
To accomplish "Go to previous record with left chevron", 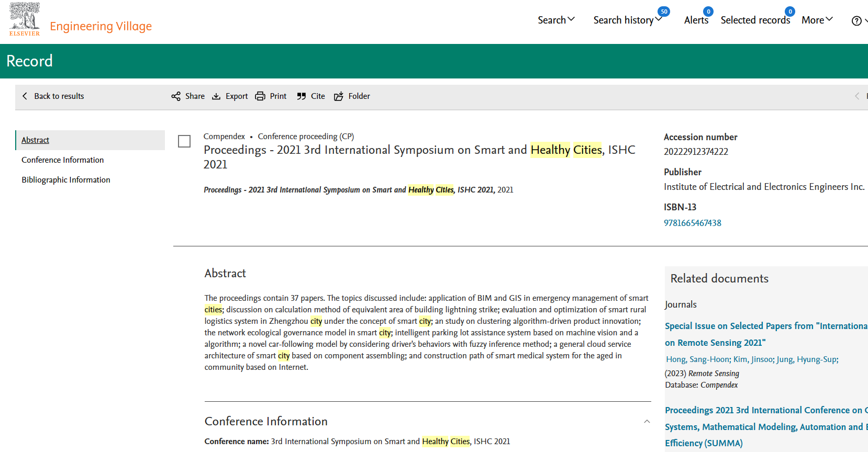I will [x=857, y=96].
